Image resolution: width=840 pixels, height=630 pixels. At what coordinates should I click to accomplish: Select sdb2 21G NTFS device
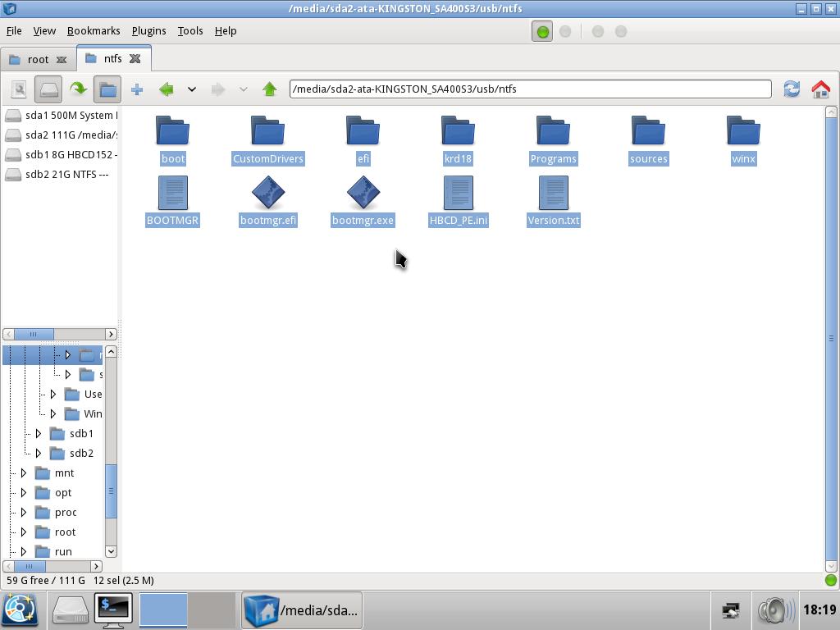[x=66, y=174]
